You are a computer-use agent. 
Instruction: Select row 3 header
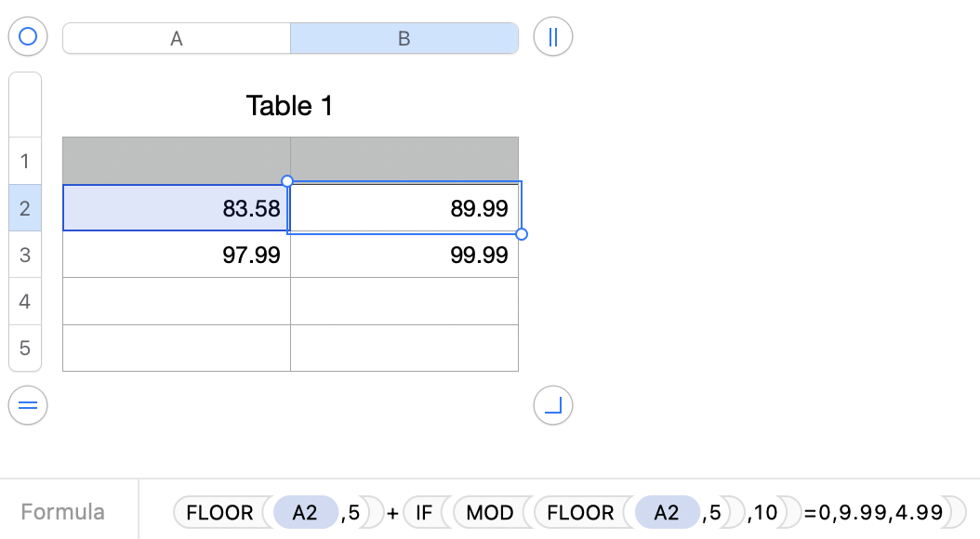(x=25, y=255)
